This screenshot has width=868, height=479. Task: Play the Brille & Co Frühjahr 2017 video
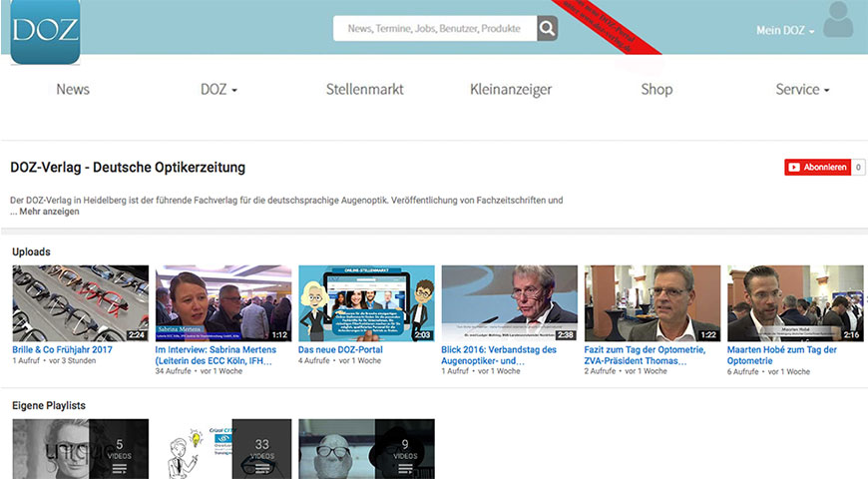coord(80,302)
